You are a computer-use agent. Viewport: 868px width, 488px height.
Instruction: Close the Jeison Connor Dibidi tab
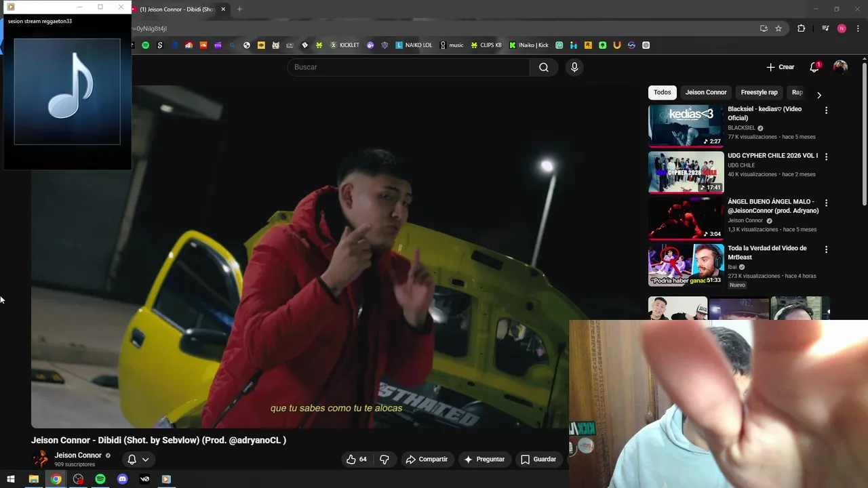point(223,9)
